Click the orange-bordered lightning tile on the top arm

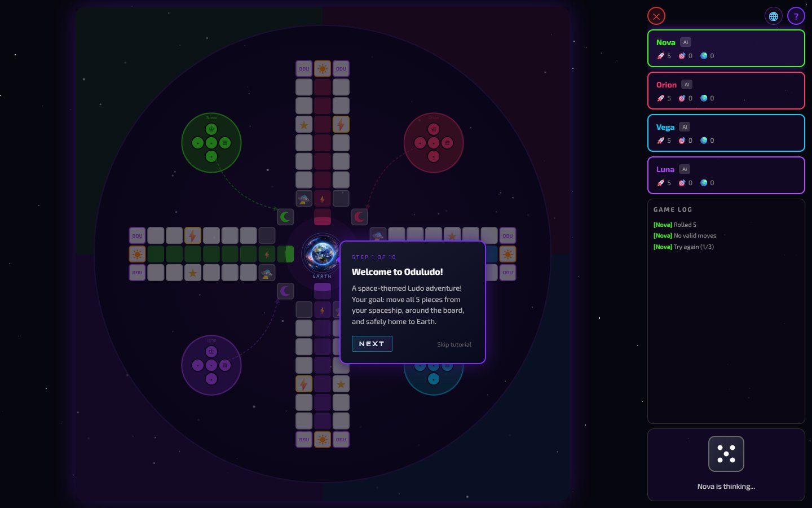pos(341,124)
